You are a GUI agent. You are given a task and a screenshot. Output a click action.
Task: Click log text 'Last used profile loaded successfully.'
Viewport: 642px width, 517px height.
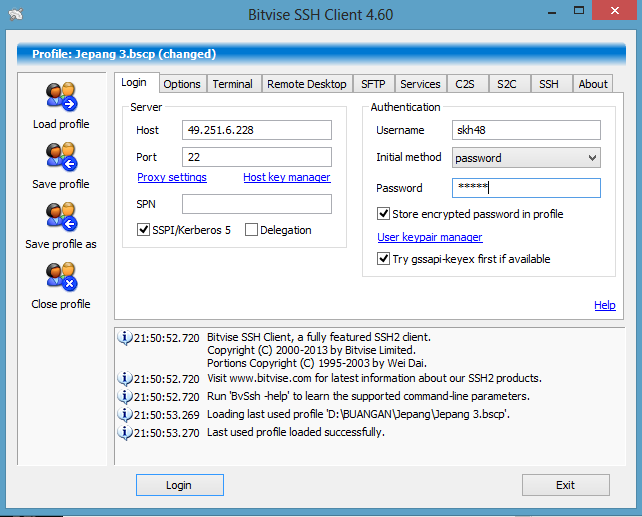[x=296, y=432]
